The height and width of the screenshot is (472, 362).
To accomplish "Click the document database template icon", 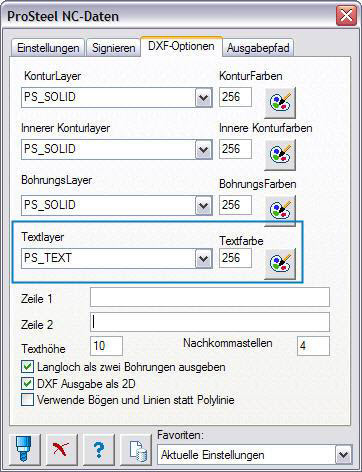I will [136, 449].
